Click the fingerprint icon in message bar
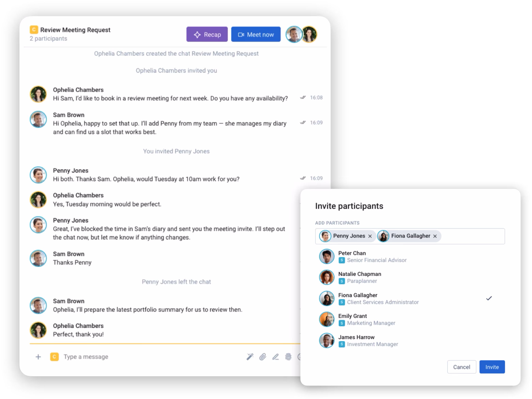Image resolution: width=532 pixels, height=399 pixels. pos(288,357)
